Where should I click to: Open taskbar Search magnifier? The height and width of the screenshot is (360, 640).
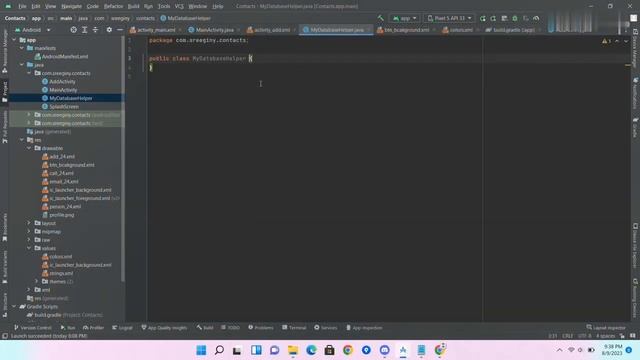click(x=220, y=350)
